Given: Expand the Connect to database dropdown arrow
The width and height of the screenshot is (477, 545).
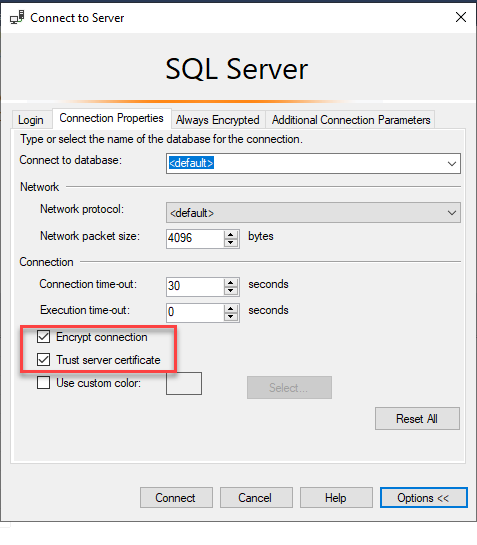Looking at the screenshot, I should click(x=452, y=164).
